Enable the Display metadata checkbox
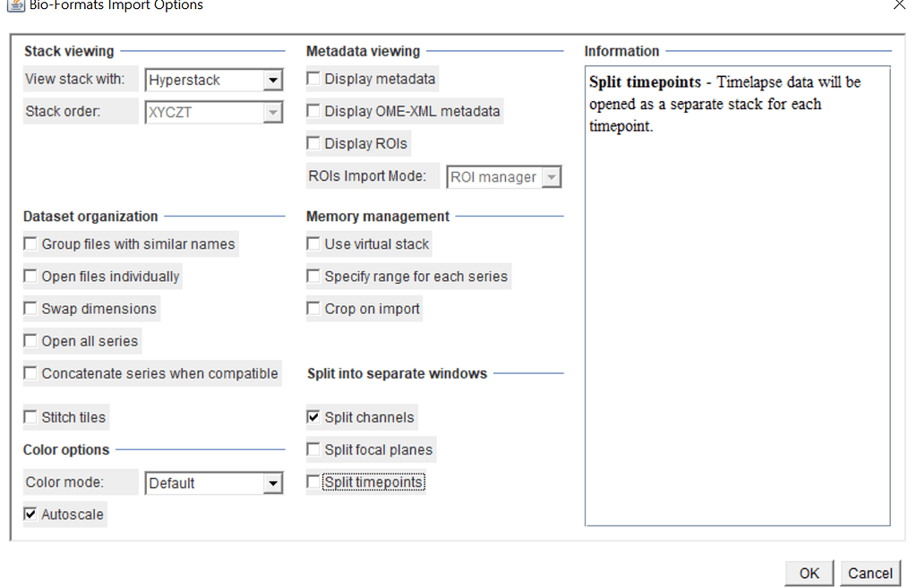917x588 pixels. tap(313, 79)
